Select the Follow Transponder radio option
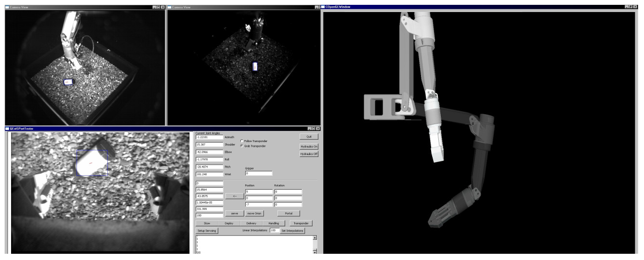The width and height of the screenshot is (644, 260). tap(242, 141)
